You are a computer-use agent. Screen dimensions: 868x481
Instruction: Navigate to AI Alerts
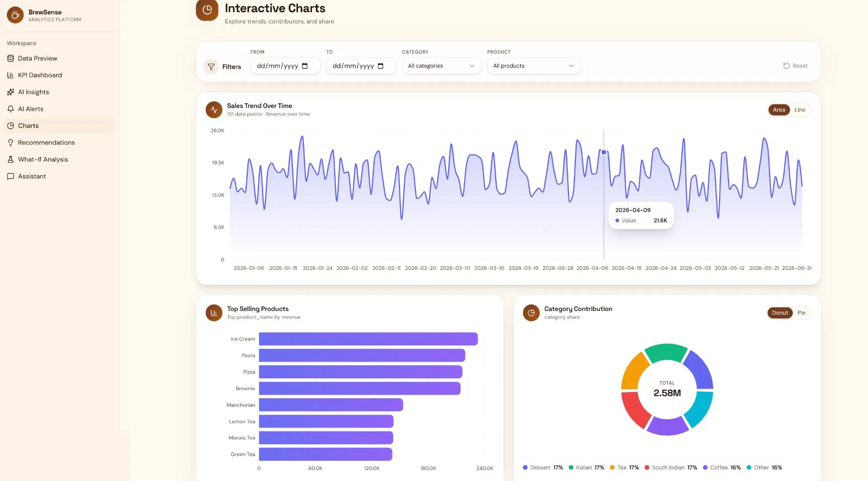[59, 108]
